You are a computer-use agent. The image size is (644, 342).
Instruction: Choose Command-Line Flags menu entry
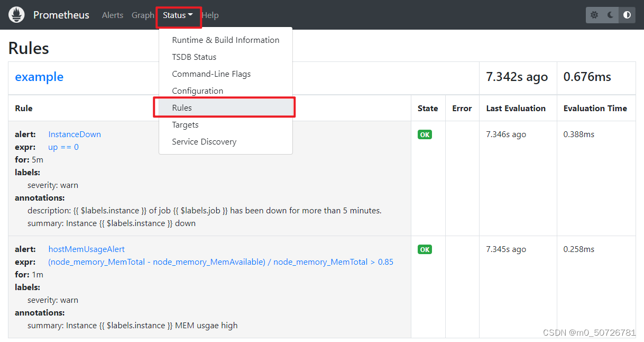tap(226, 74)
